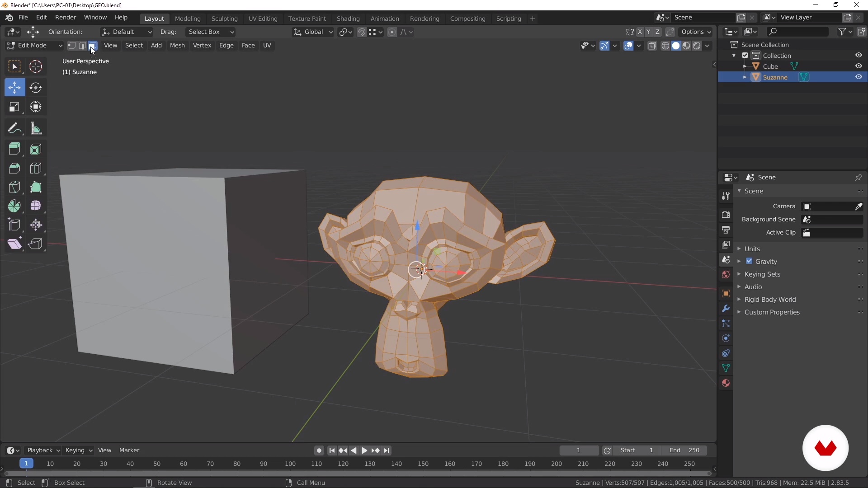868x488 pixels.
Task: Activate the Bevel tool
Action: 14,168
